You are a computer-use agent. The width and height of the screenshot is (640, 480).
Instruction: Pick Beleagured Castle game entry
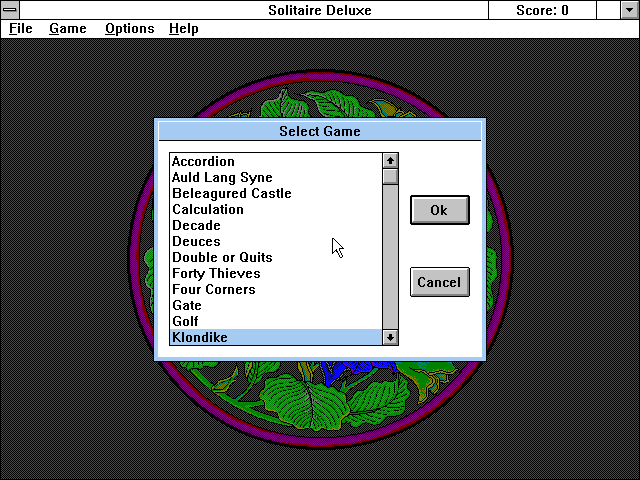(x=276, y=193)
